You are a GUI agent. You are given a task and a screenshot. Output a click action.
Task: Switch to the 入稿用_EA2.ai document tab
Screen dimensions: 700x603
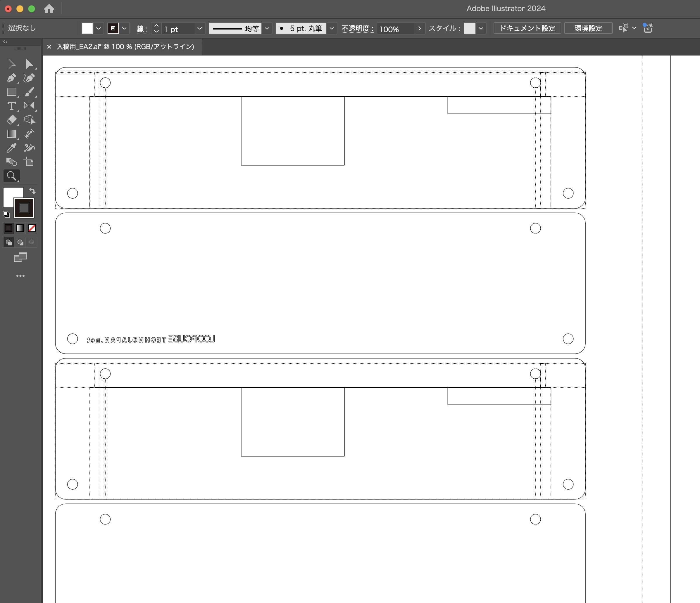point(125,46)
